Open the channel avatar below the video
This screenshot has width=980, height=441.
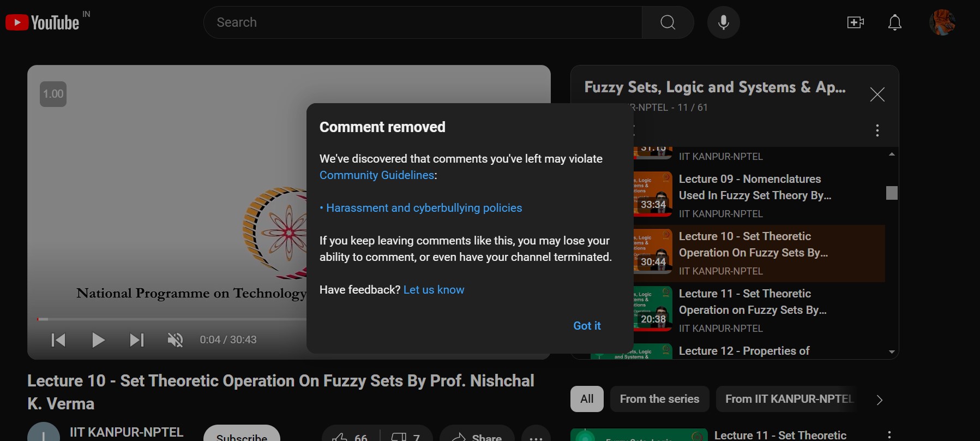point(44,432)
